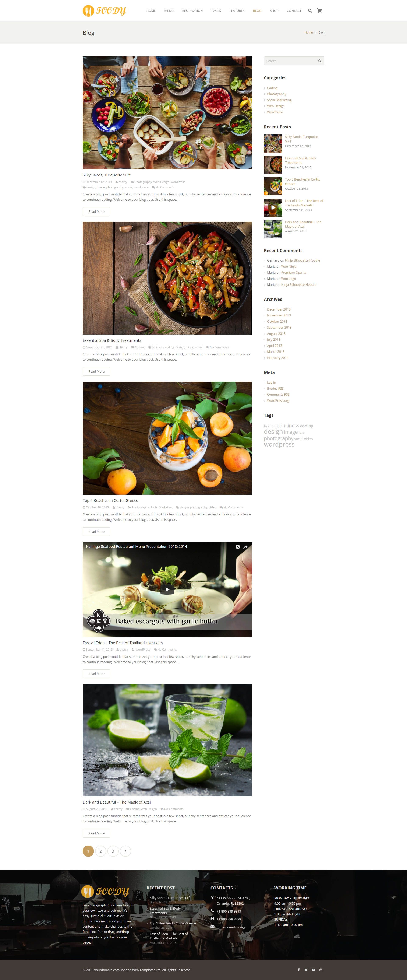Open Instagram icon in footer

click(321, 970)
